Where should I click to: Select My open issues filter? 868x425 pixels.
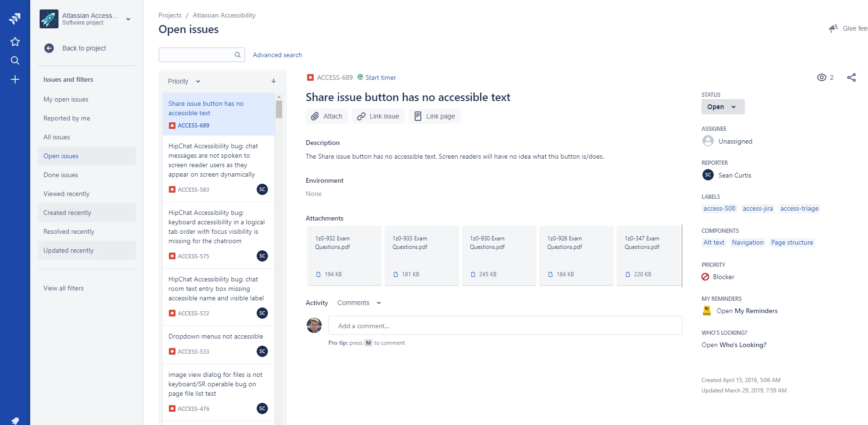pos(87,99)
